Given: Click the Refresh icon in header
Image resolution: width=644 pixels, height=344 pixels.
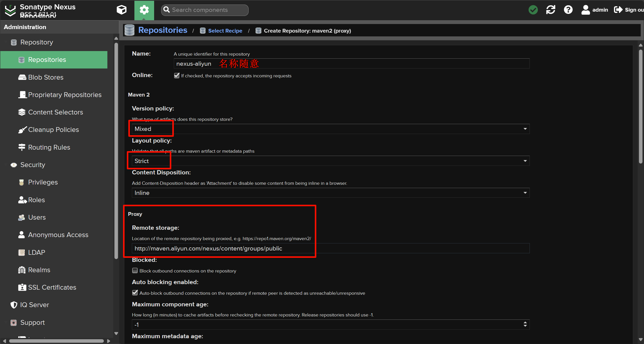Looking at the screenshot, I should pyautogui.click(x=551, y=10).
